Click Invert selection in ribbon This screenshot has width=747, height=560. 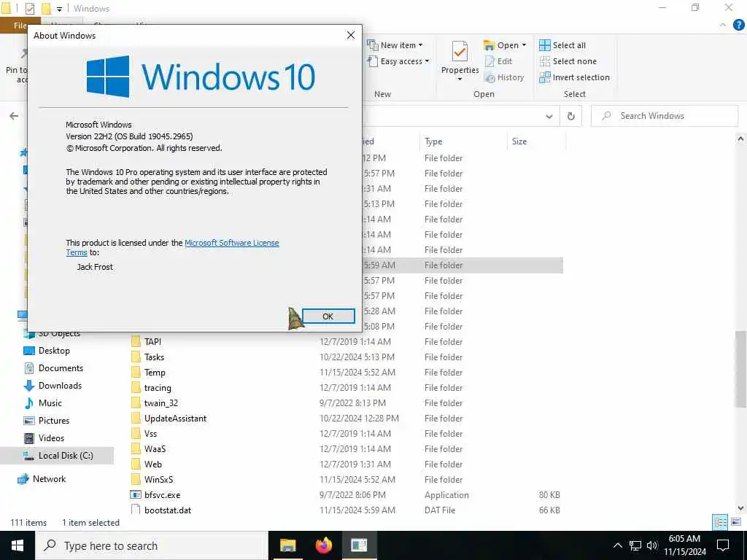[574, 77]
